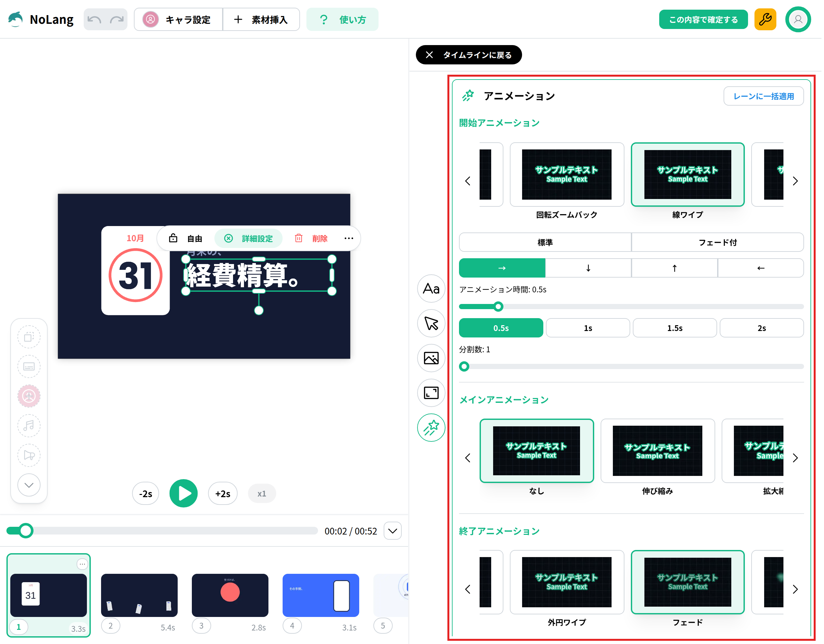Click the character circle icon in left sidebar
The image size is (824, 644).
29,397
